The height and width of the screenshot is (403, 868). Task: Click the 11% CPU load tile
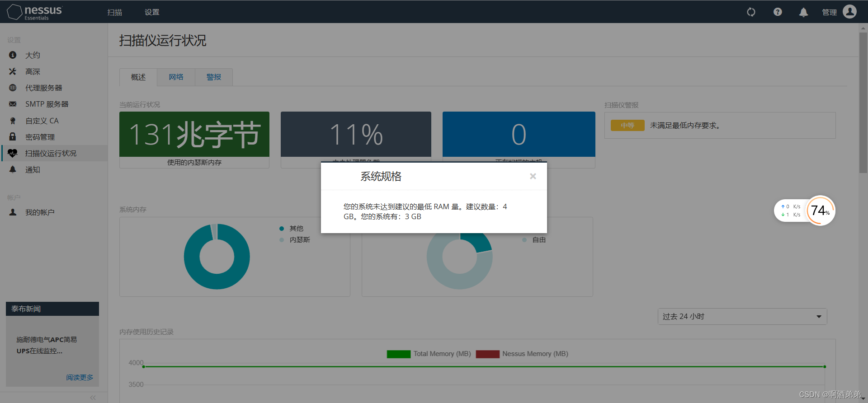click(x=356, y=134)
